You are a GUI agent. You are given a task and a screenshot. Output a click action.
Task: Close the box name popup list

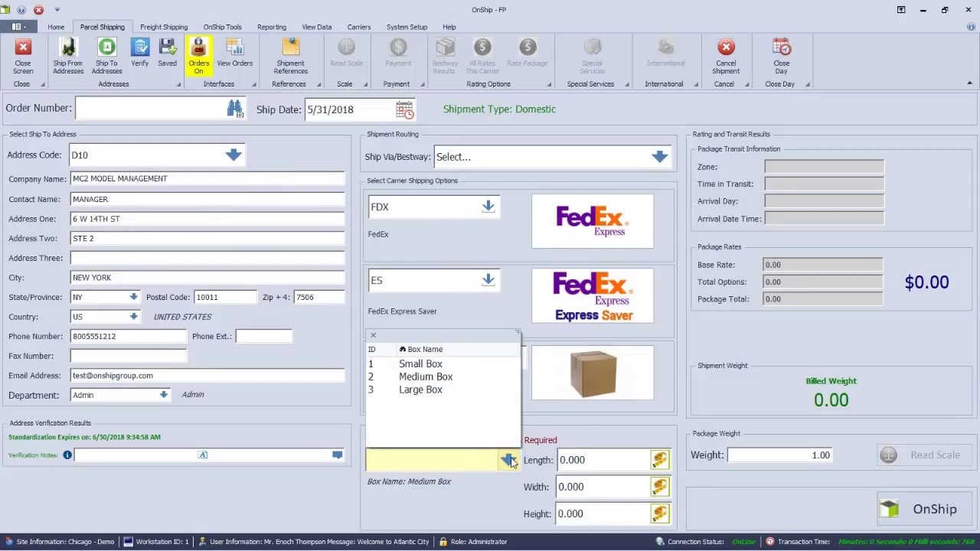click(x=373, y=335)
